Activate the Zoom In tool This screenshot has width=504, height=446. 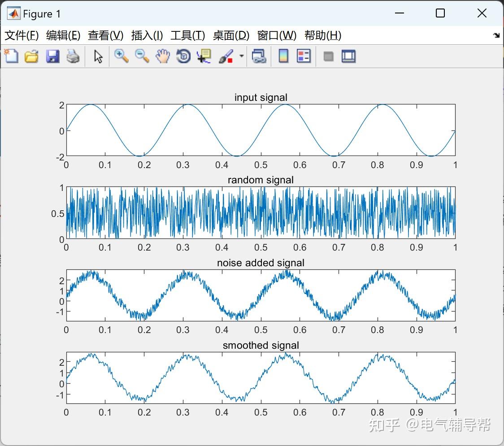tap(121, 56)
